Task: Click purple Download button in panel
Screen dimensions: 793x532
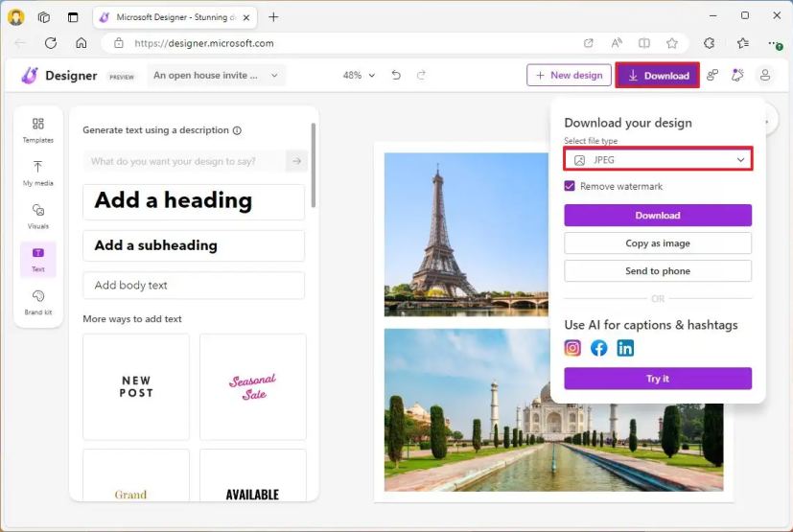Action: pyautogui.click(x=658, y=216)
